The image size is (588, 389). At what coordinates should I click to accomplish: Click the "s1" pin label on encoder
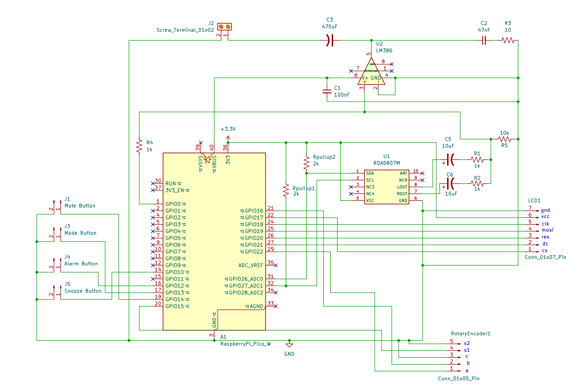[x=467, y=350]
